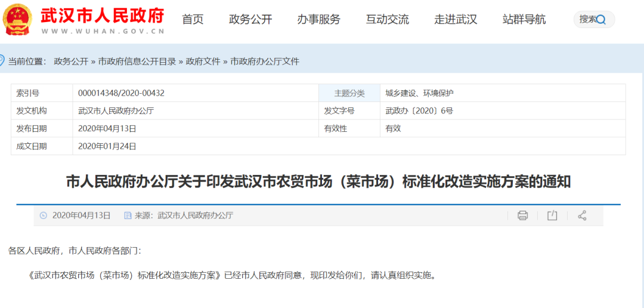The height and width of the screenshot is (308, 644).
Task: Open 市政府办公厅文件 breadcrumb link
Action: (265, 61)
